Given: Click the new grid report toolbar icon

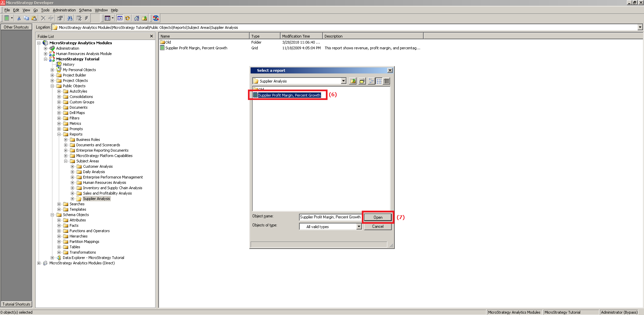Looking at the screenshot, I should coord(6,18).
